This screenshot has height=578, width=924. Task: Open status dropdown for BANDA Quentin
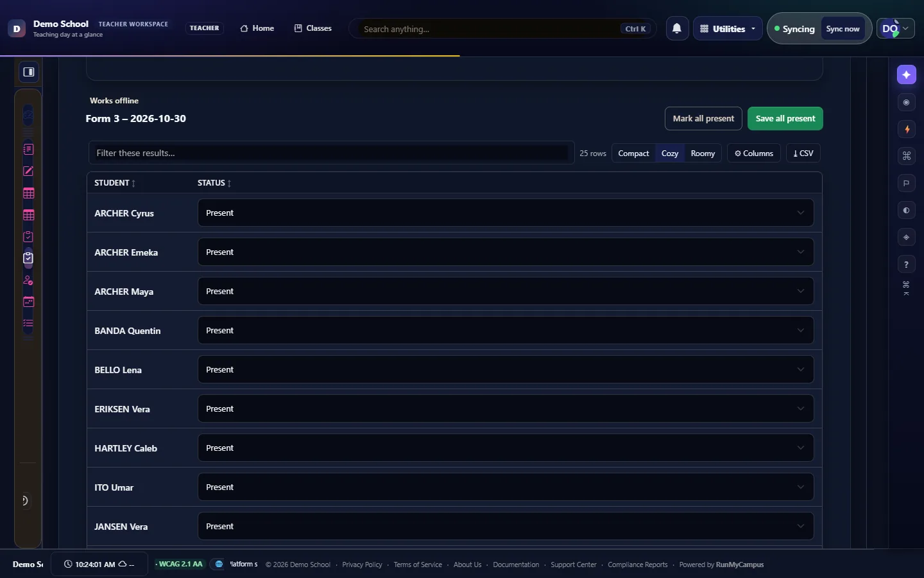tap(506, 330)
